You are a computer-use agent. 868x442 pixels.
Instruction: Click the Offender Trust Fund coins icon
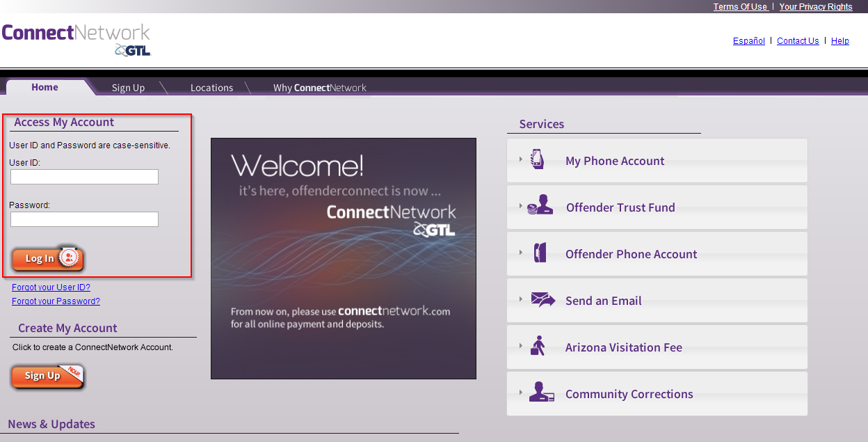tap(540, 206)
